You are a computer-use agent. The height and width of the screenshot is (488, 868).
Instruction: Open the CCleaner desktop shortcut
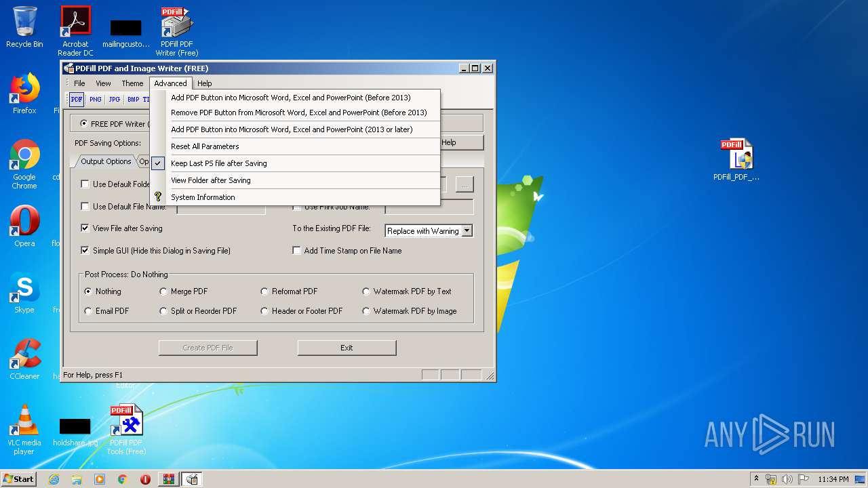[24, 359]
